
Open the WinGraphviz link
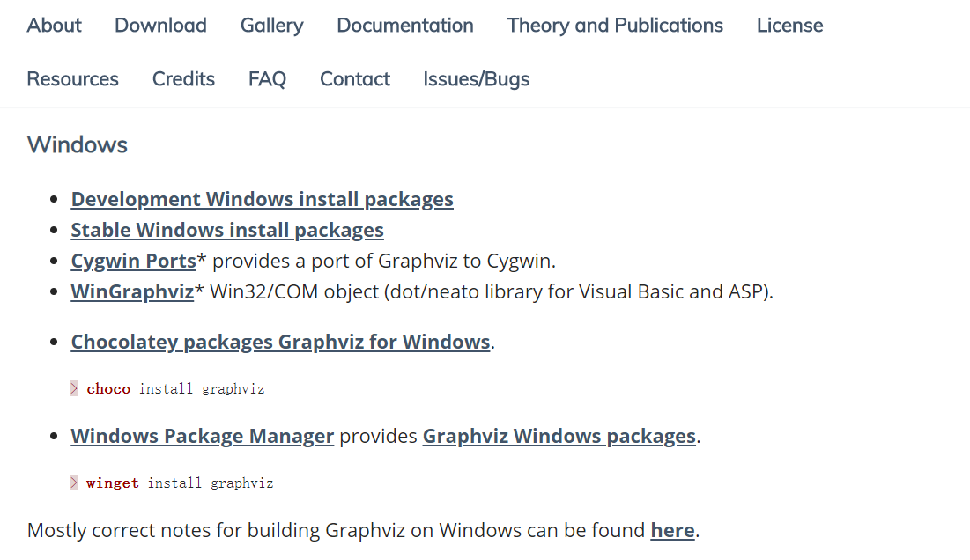click(x=132, y=291)
